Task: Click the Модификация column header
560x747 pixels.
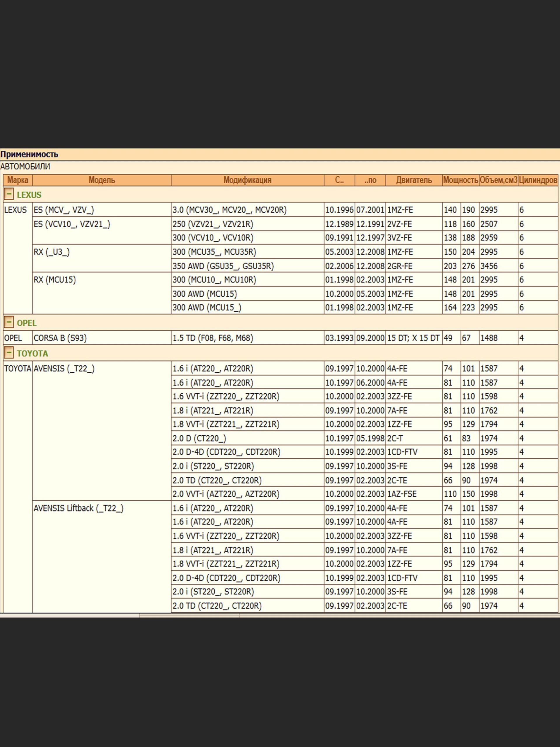Action: (247, 180)
